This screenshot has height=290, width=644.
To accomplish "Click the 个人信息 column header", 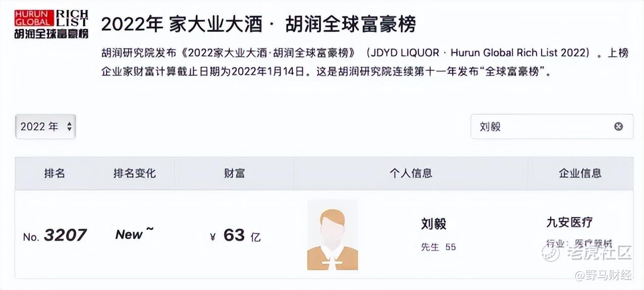I will (410, 173).
